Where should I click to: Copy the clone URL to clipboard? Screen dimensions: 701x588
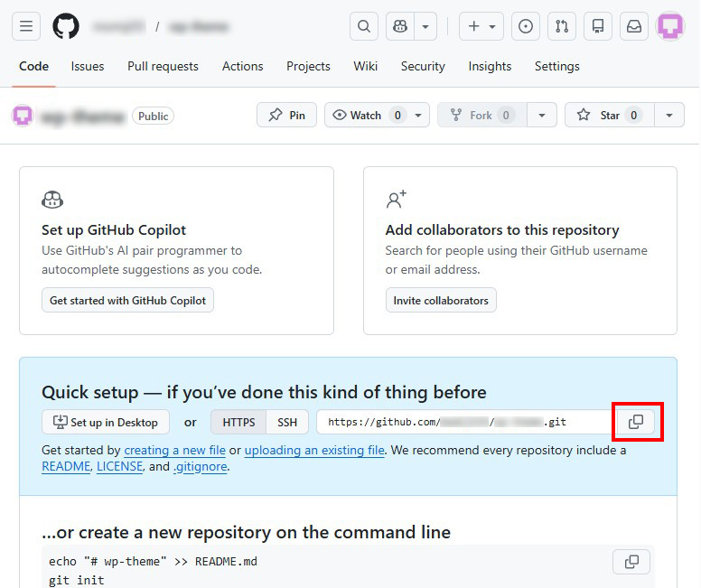636,422
